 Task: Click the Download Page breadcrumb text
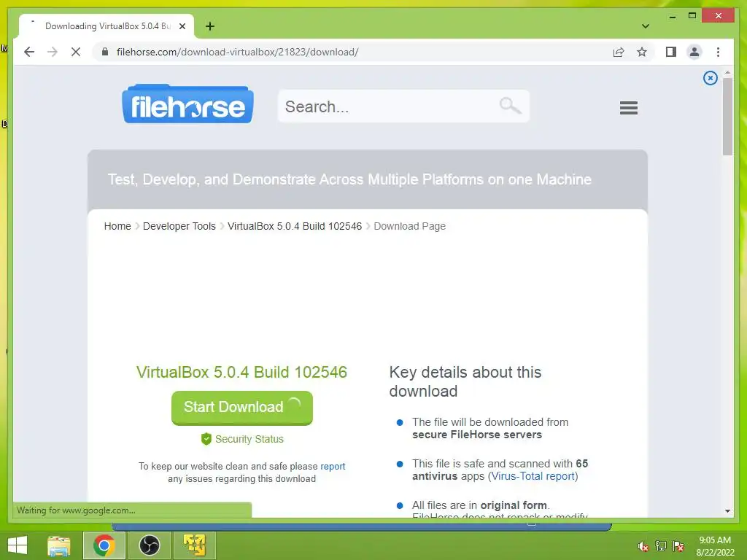(x=410, y=226)
